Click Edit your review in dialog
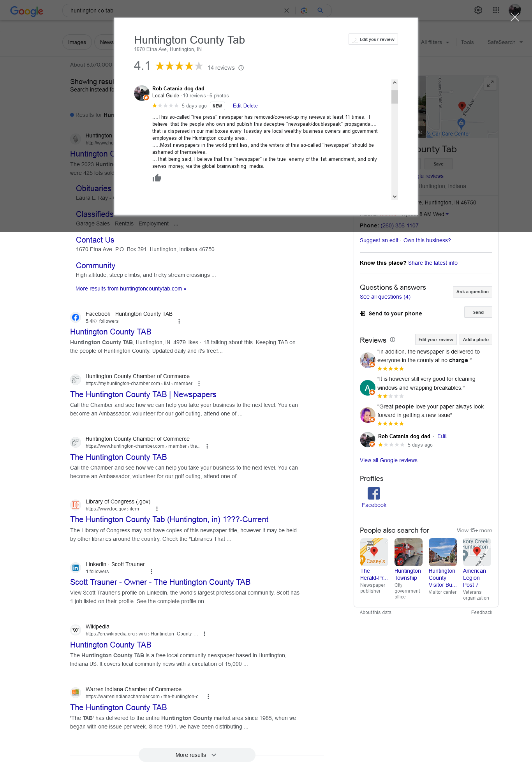This screenshot has width=532, height=783. (373, 39)
